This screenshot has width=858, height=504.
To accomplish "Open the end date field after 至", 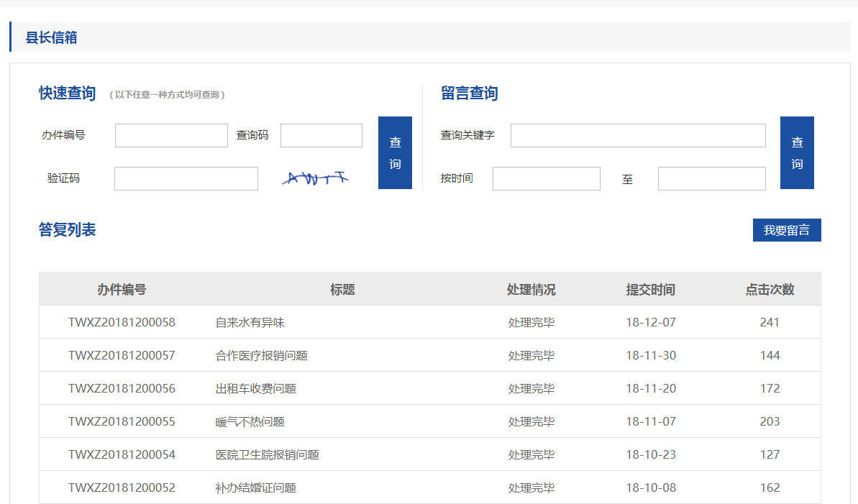I will pos(711,178).
